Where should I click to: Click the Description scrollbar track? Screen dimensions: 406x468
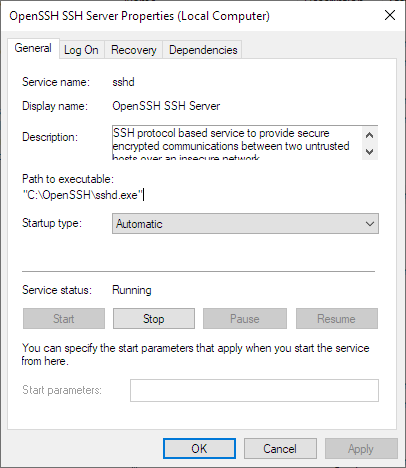tap(370, 144)
